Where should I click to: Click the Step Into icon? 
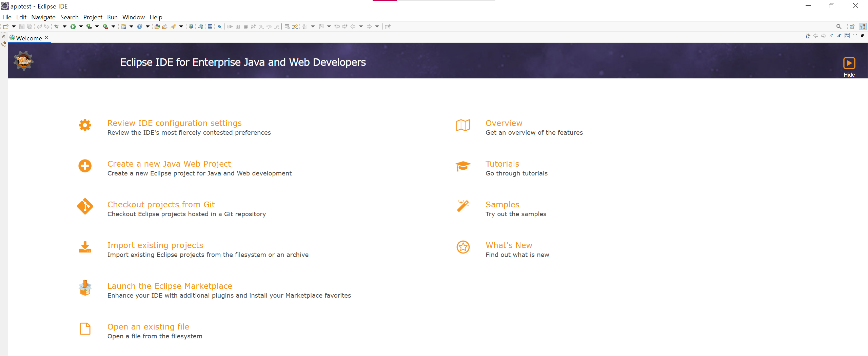(261, 26)
